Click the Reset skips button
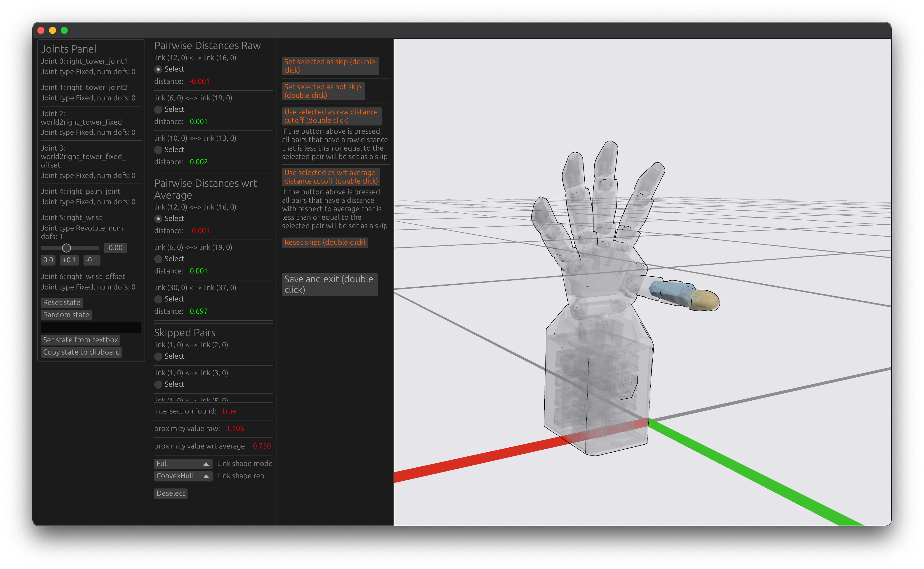 (324, 242)
